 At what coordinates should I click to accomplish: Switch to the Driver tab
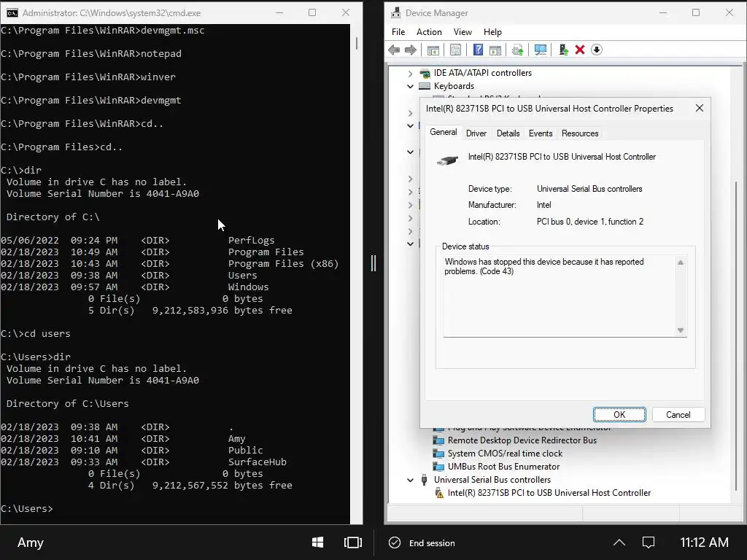coord(476,133)
